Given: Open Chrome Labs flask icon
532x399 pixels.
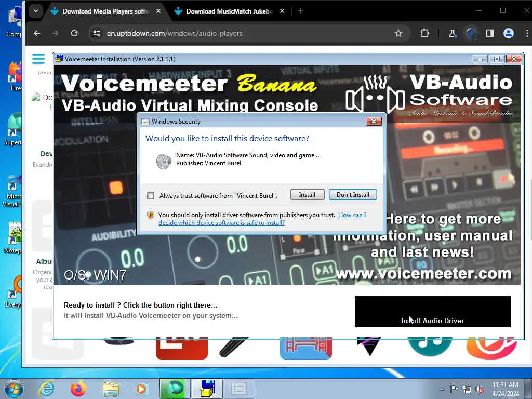Looking at the screenshot, I should pos(453,33).
